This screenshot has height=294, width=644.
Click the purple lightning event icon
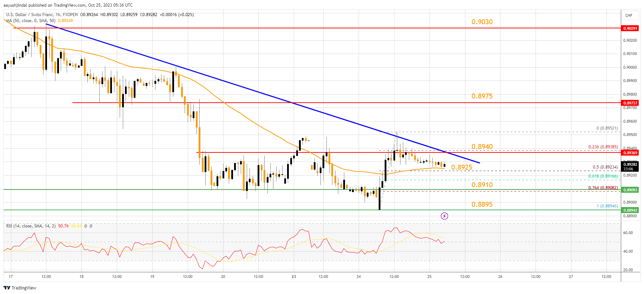pyautogui.click(x=444, y=216)
